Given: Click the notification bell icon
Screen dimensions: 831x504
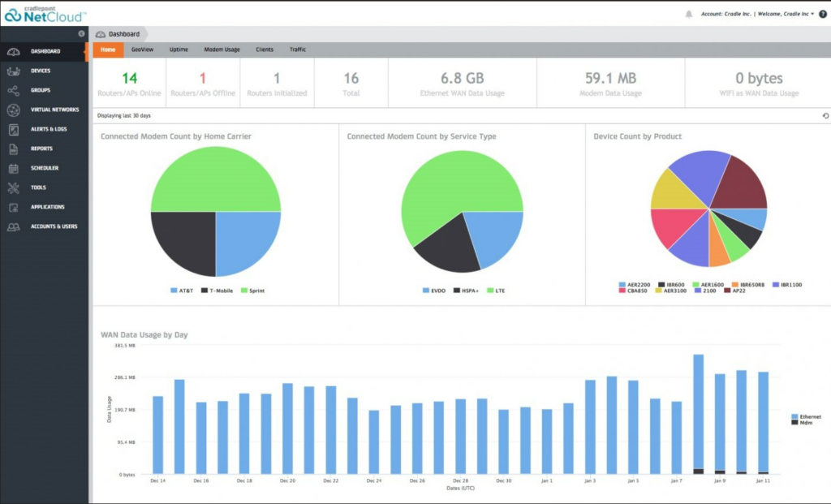Looking at the screenshot, I should point(689,14).
